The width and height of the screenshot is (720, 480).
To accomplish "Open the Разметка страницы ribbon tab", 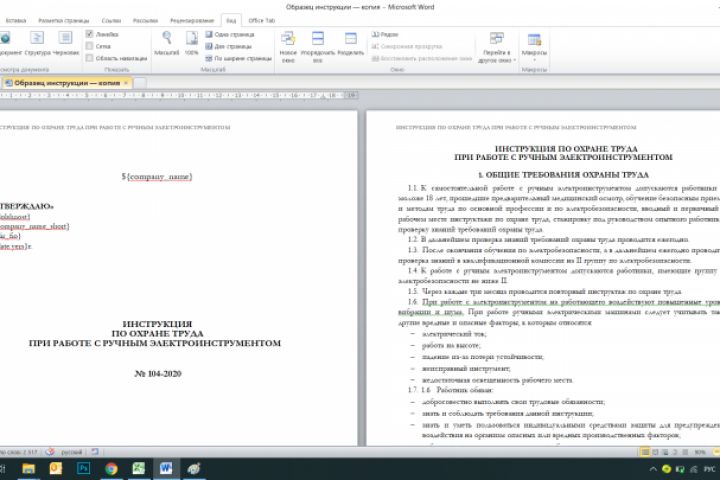I will pyautogui.click(x=64, y=21).
